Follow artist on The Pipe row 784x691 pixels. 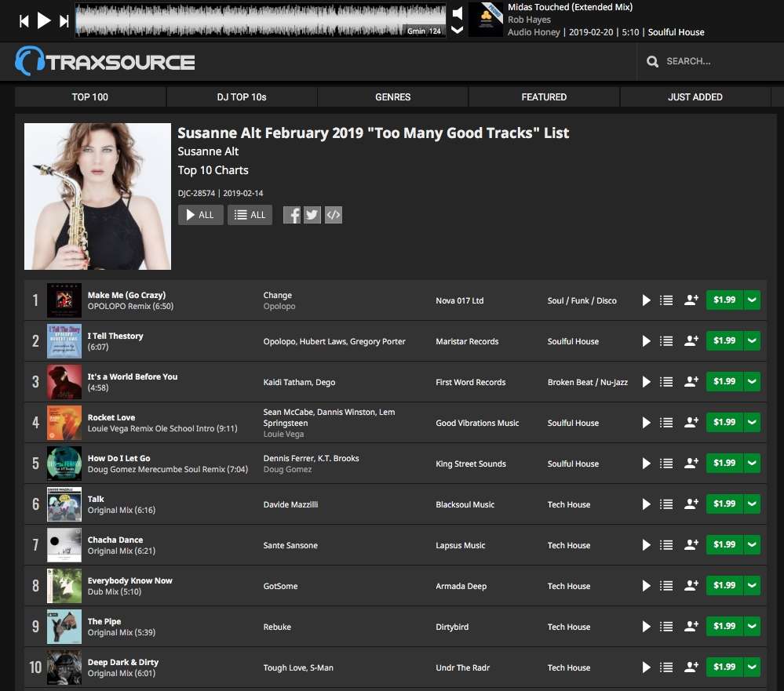coord(691,626)
